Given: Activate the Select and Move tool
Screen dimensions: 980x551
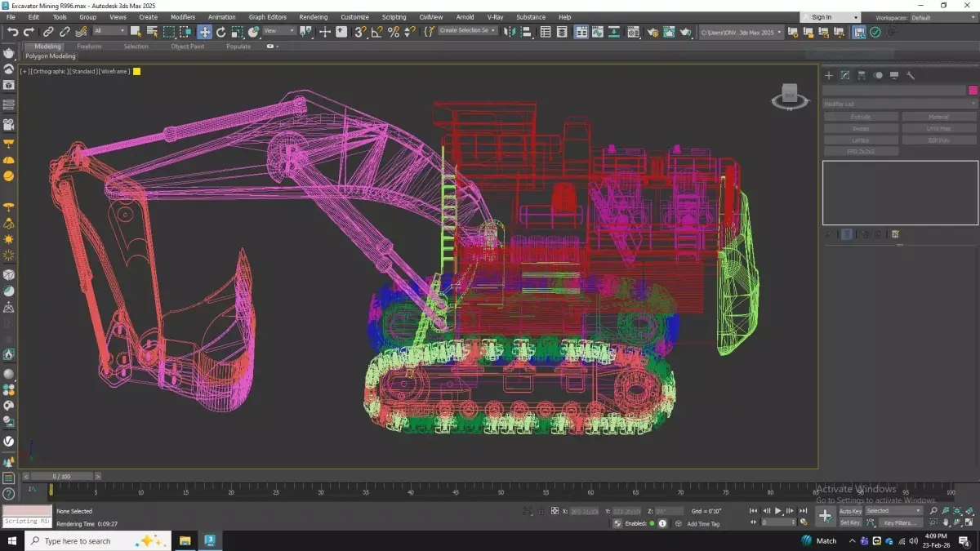Looking at the screenshot, I should pyautogui.click(x=204, y=32).
